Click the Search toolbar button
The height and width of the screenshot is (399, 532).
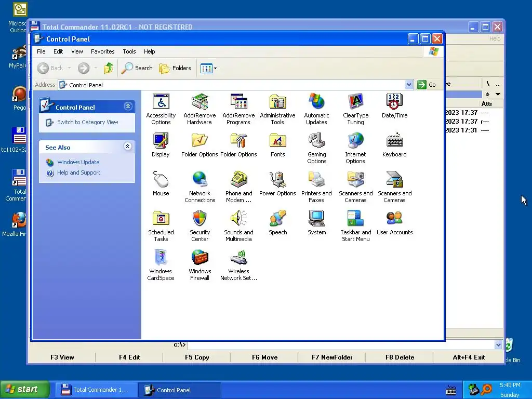[137, 68]
